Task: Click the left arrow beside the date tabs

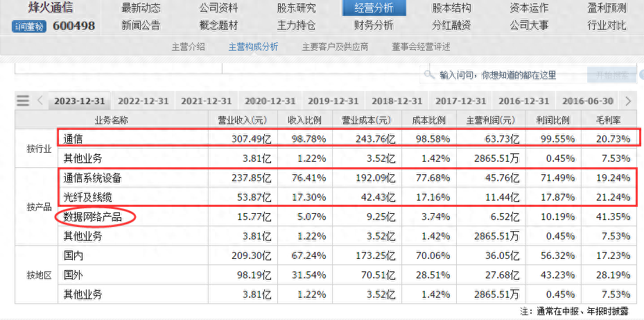Action: point(40,101)
